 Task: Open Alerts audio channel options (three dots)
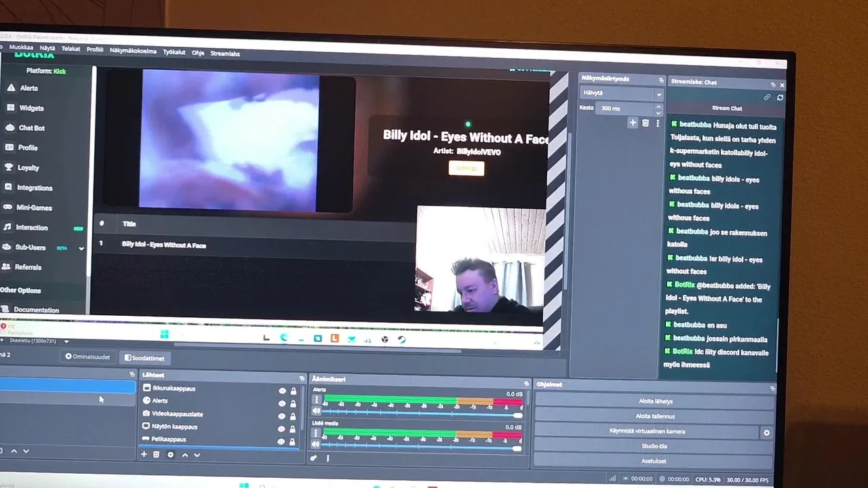(x=317, y=400)
